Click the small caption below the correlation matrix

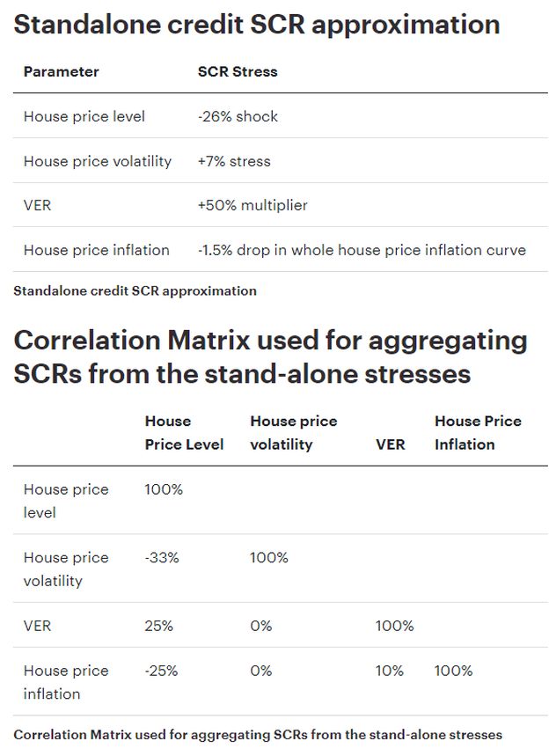click(x=258, y=734)
